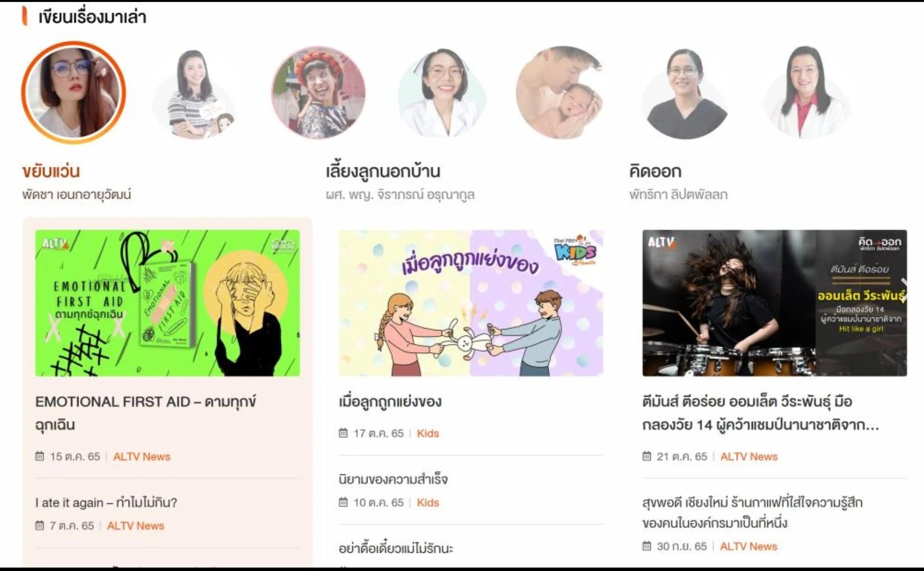Viewport: 924px width, 571px height.
Task: Choose the avatar of woman in black top
Action: pos(685,92)
